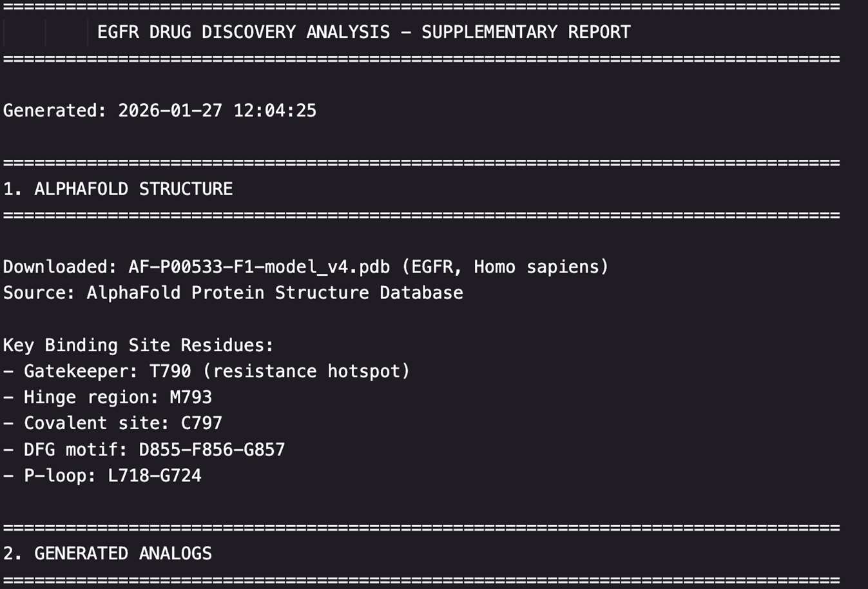Click the 'SUPPLEMENTARY REPORT' text in the title

pyautogui.click(x=526, y=32)
